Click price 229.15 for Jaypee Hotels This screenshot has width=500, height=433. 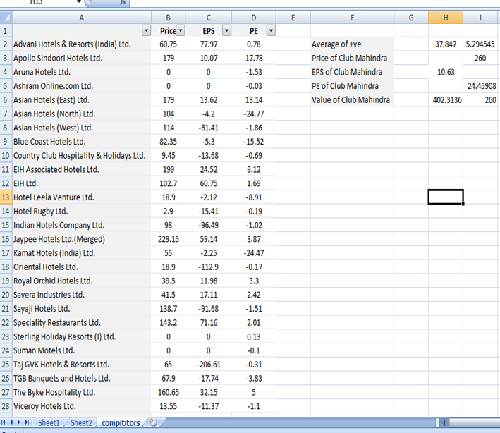[x=168, y=239]
